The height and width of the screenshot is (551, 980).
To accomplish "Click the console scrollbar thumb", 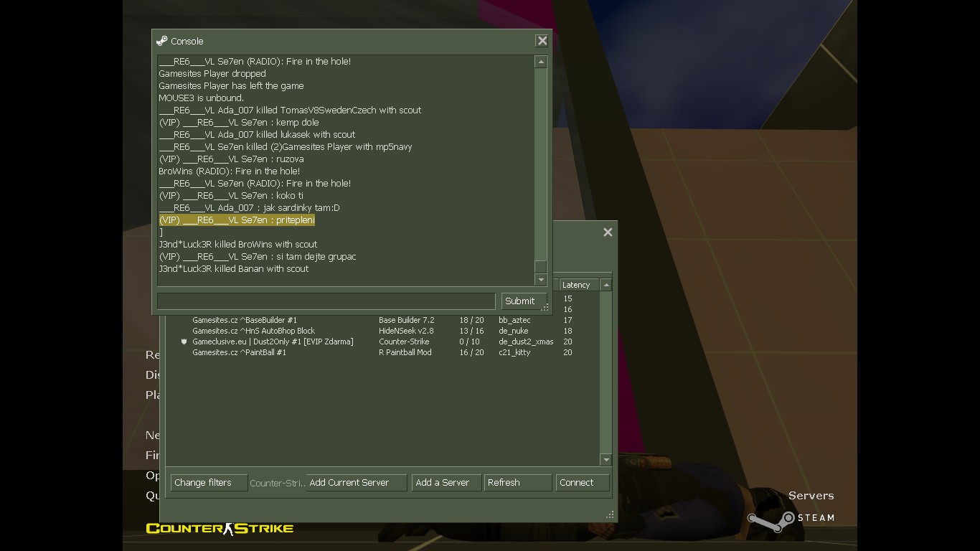I will tap(541, 267).
